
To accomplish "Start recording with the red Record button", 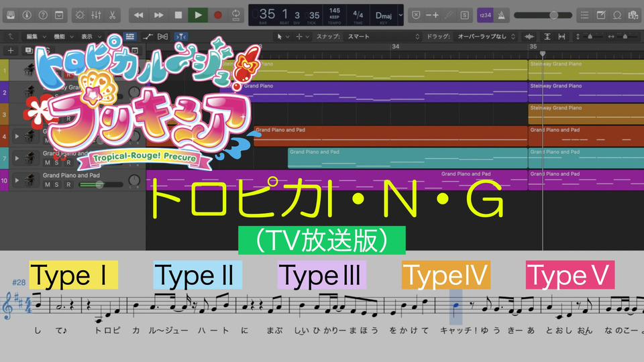I will [x=217, y=15].
